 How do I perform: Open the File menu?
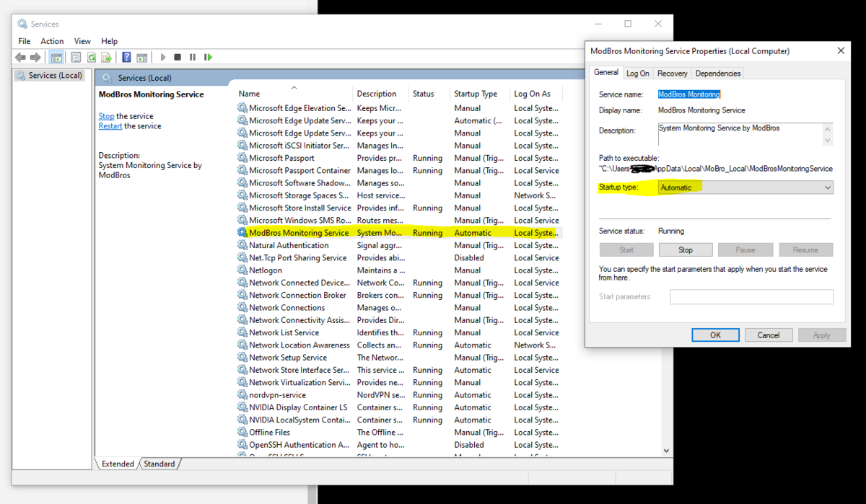(25, 41)
